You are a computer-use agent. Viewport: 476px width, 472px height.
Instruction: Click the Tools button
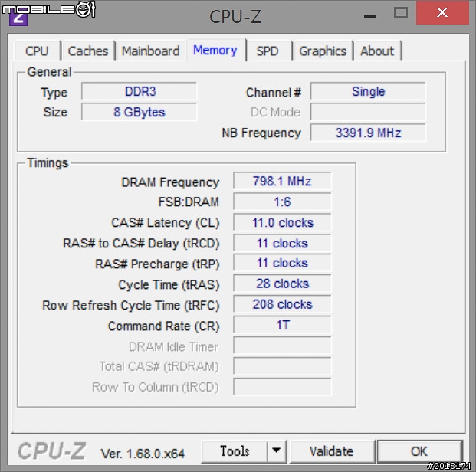point(235,451)
